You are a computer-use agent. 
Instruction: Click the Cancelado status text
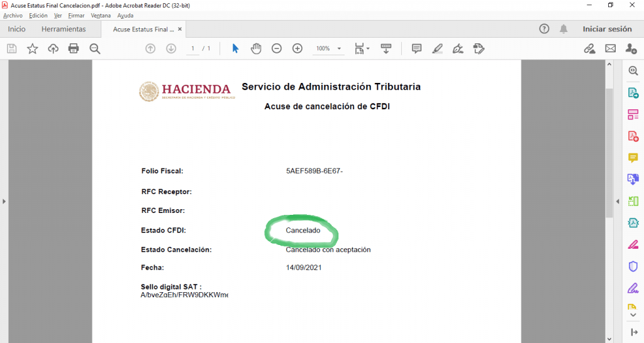tap(303, 230)
